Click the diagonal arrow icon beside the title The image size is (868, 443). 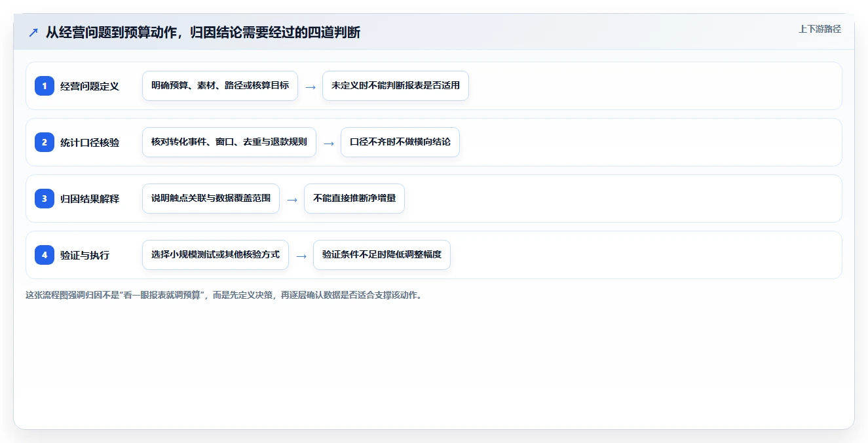pyautogui.click(x=33, y=32)
